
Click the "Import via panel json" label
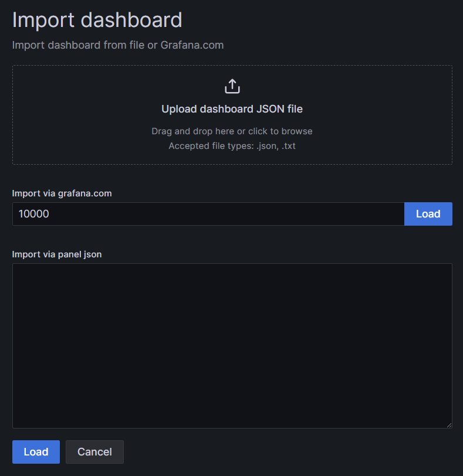point(57,254)
